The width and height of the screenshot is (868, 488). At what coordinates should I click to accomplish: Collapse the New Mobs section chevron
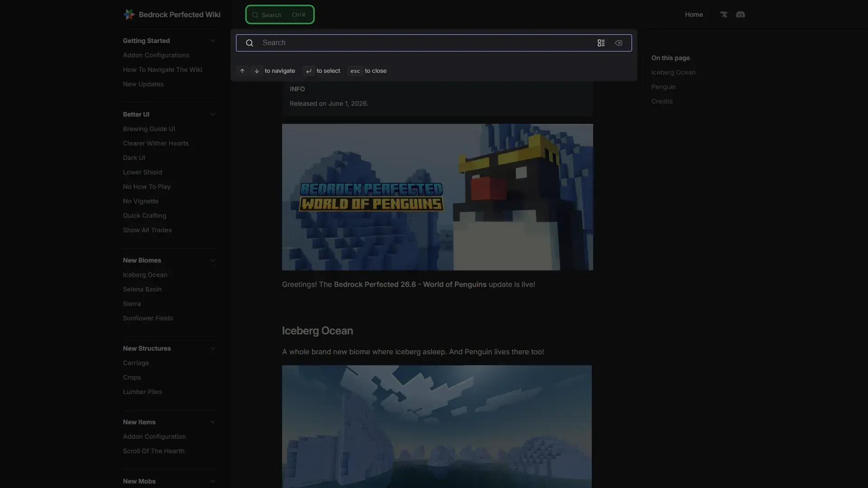pos(213,481)
